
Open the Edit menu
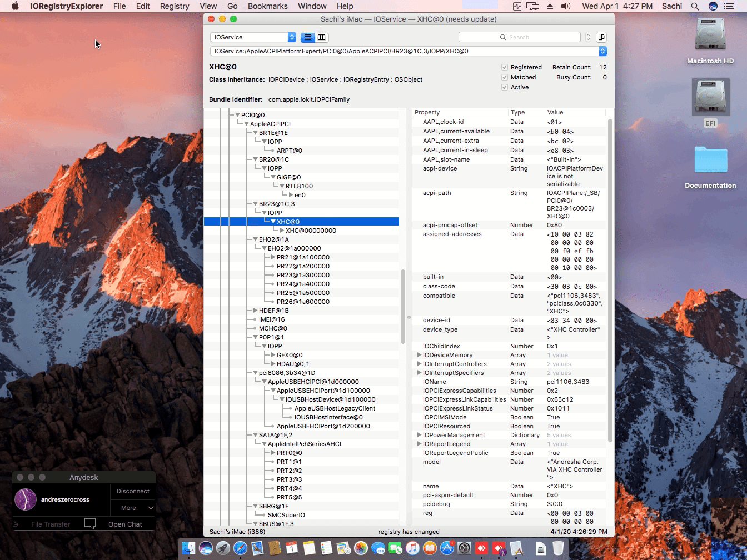coord(143,6)
